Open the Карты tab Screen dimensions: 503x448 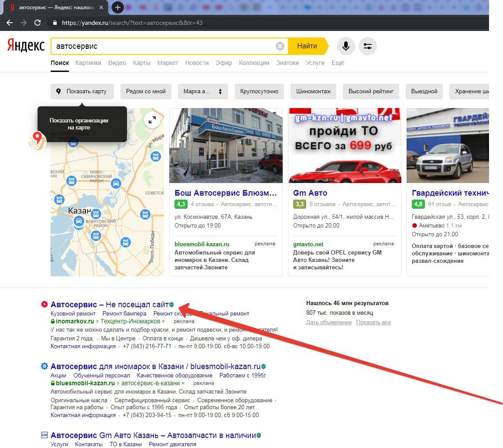tap(141, 63)
